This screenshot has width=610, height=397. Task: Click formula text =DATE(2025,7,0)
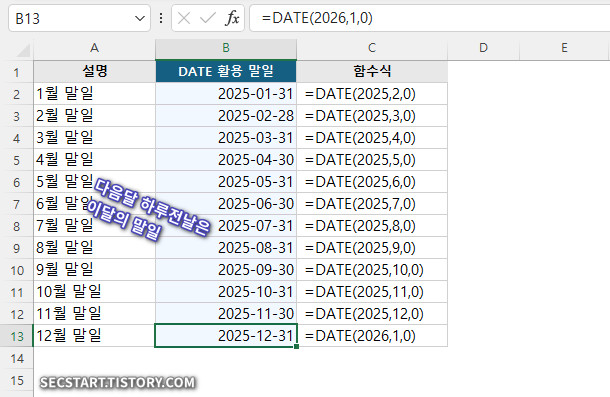tap(360, 204)
